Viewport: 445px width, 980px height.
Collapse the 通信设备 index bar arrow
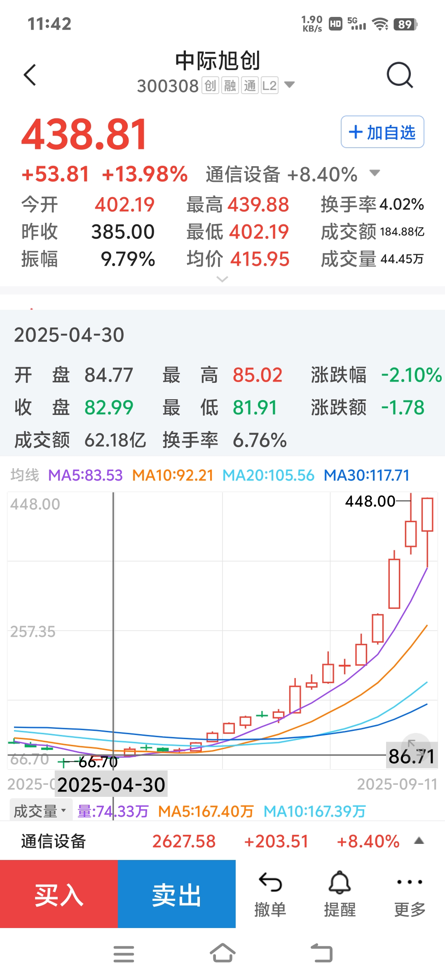click(x=419, y=841)
